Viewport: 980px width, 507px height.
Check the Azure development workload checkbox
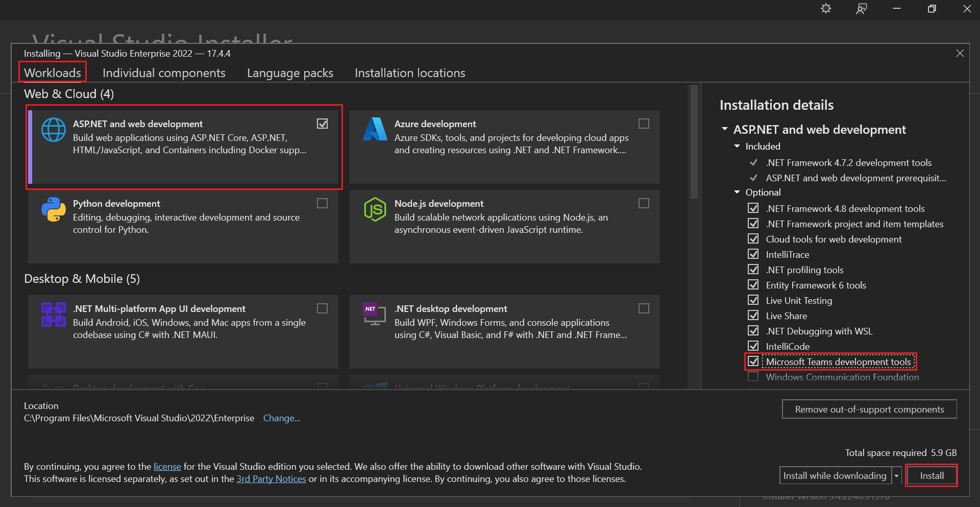tap(644, 124)
